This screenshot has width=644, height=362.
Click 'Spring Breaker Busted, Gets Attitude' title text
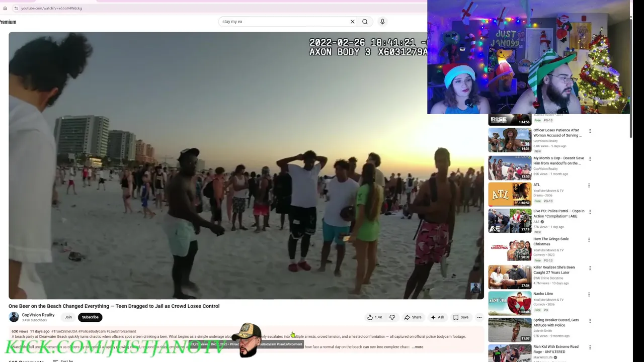[x=556, y=322]
